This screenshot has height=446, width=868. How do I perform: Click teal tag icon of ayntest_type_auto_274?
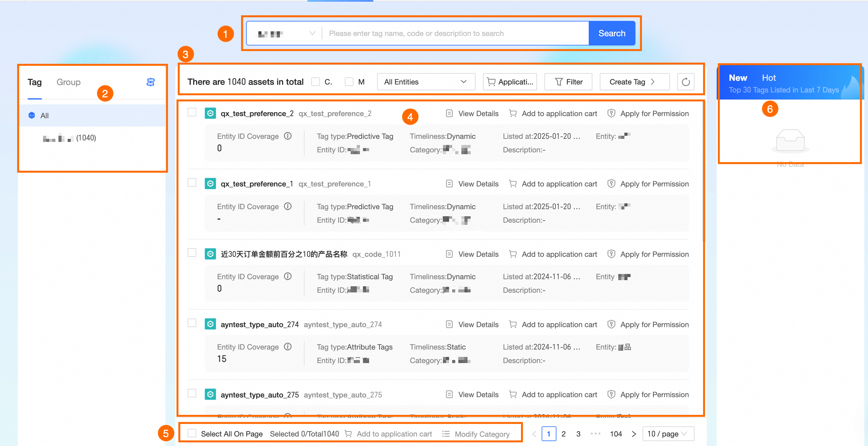click(x=210, y=324)
